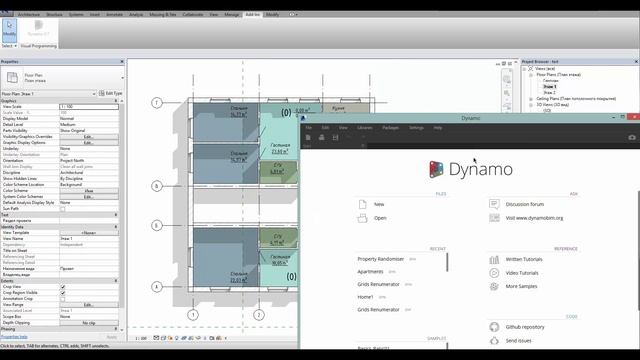Expand the Phasing section in Properties
Screen dimensions: 640x360
pyautogui.click(x=116, y=329)
